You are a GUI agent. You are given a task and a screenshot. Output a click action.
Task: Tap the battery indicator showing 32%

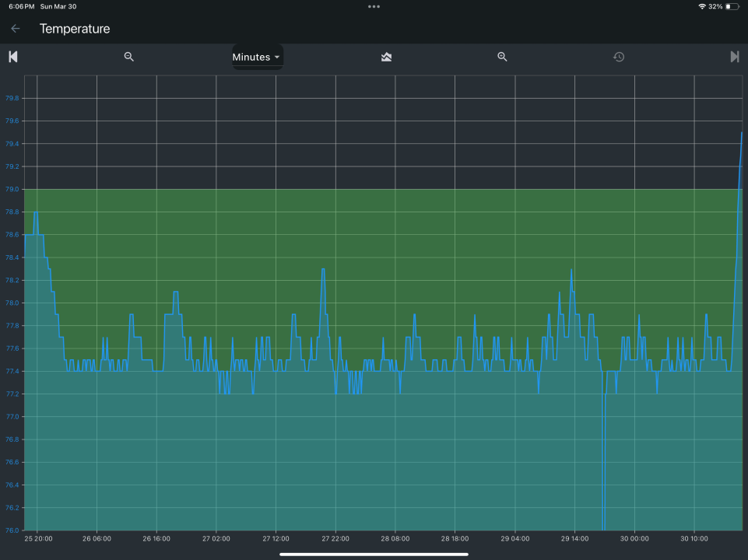pyautogui.click(x=732, y=6)
